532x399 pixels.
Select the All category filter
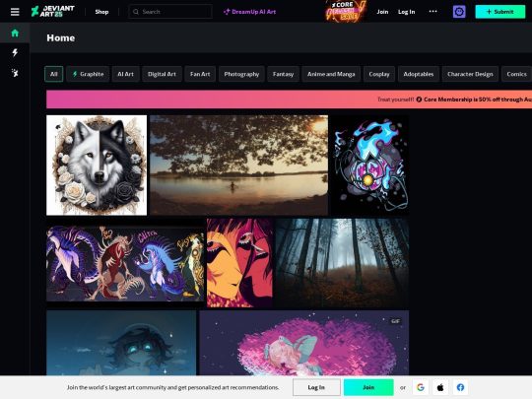pos(53,74)
